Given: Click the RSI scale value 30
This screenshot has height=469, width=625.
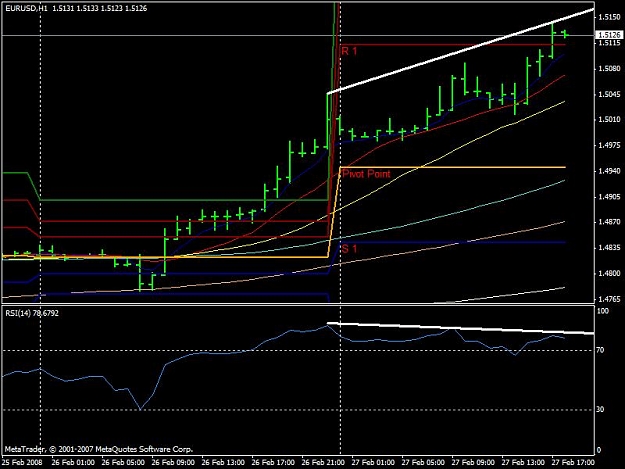Looking at the screenshot, I should (600, 409).
